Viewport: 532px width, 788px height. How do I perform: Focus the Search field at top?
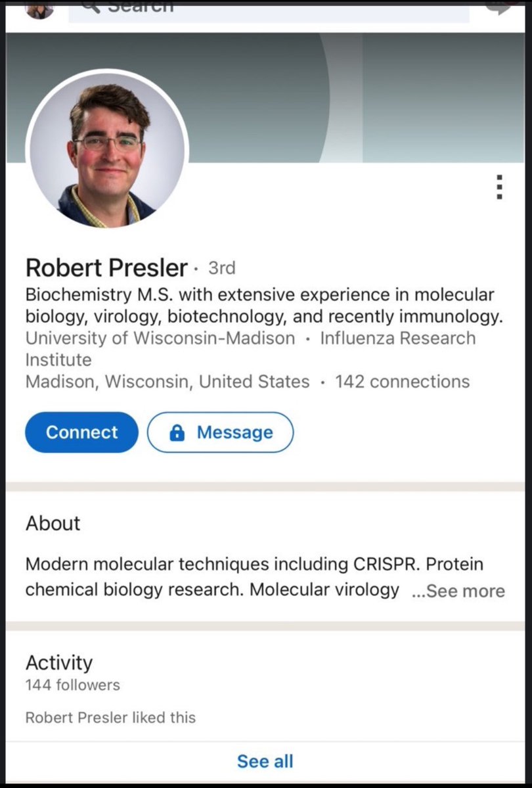(269, 9)
